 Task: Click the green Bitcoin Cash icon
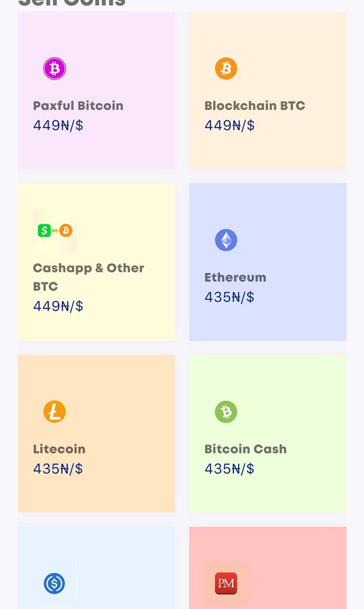[x=226, y=412]
